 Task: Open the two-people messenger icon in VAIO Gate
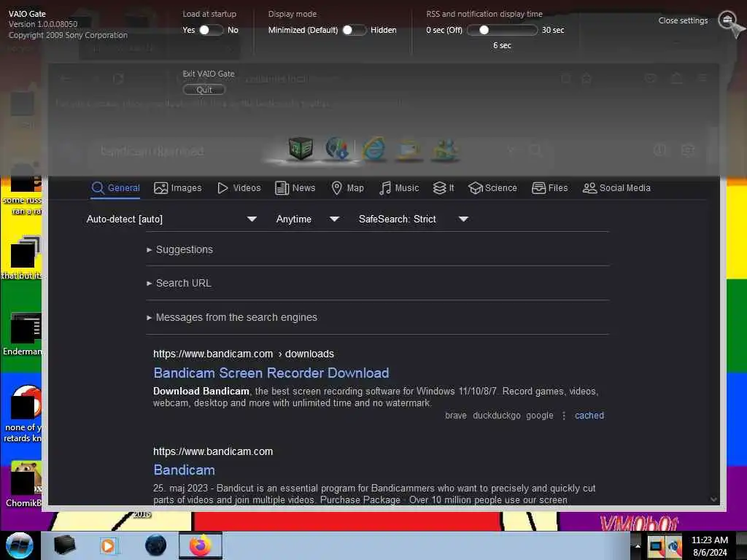pos(445,149)
